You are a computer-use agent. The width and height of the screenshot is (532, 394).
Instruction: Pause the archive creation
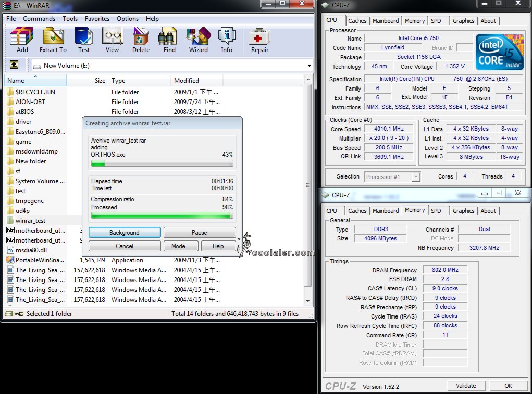pyautogui.click(x=200, y=233)
